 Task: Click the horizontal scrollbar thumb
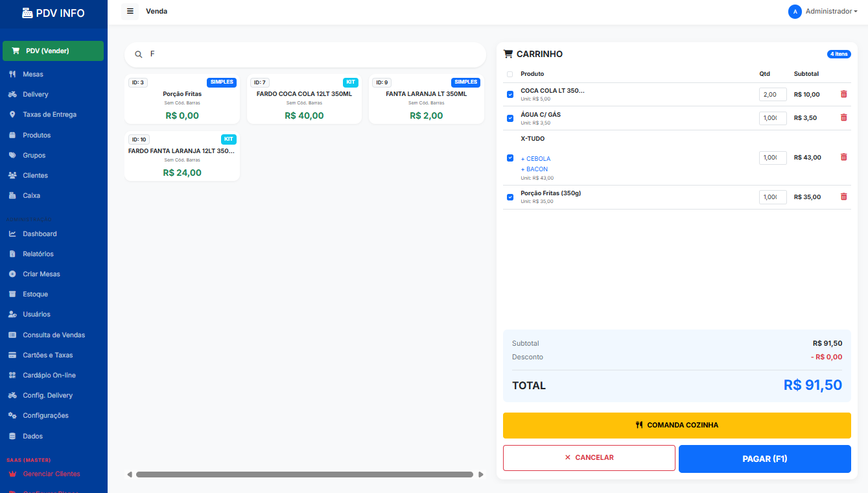pos(305,475)
